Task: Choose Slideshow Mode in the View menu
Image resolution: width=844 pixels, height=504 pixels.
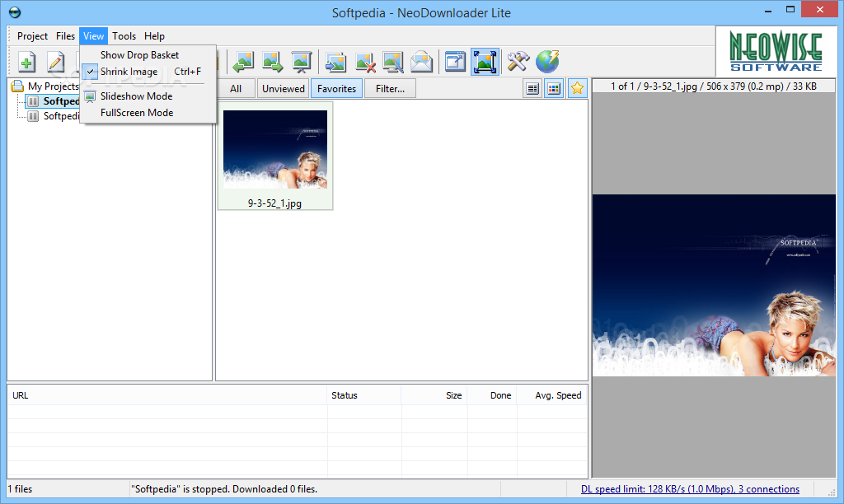Action: click(x=148, y=96)
